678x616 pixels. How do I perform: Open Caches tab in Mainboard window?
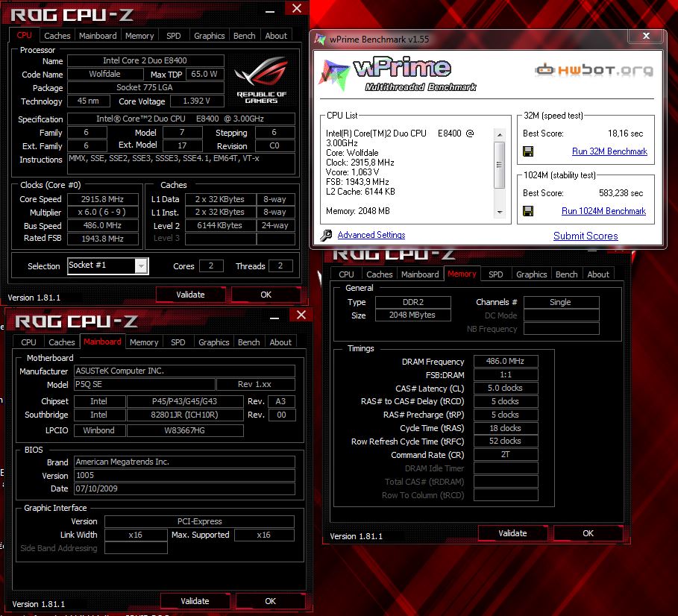pyautogui.click(x=61, y=342)
